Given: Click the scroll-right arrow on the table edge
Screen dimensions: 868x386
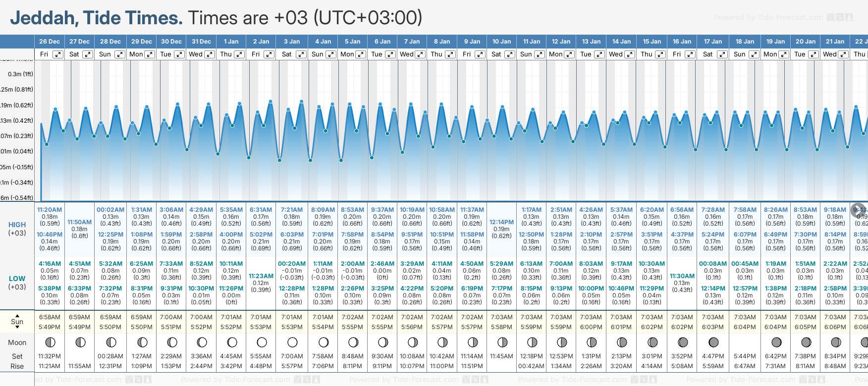Looking at the screenshot, I should pyautogui.click(x=858, y=210).
